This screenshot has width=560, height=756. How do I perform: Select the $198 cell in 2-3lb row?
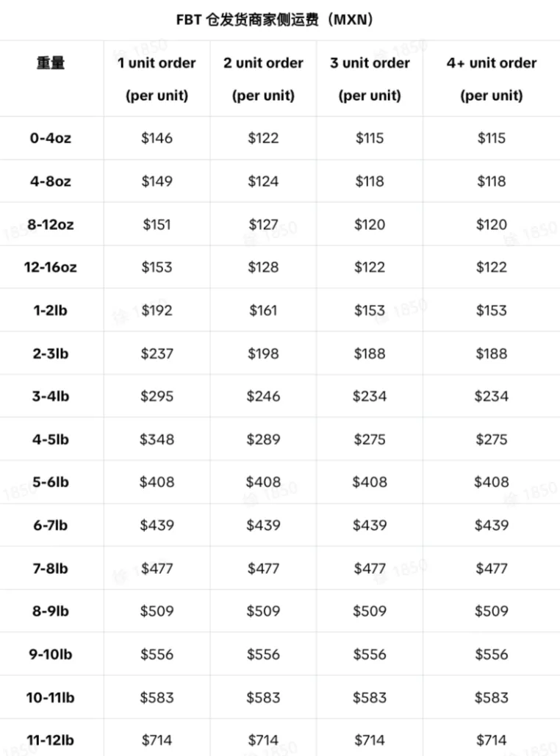[x=263, y=353]
